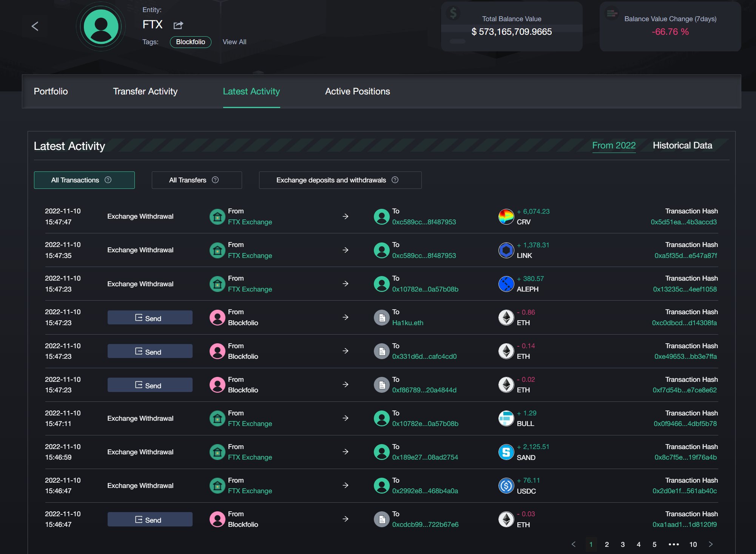Click the SAND token icon
Image resolution: width=756 pixels, height=554 pixels.
click(x=506, y=452)
